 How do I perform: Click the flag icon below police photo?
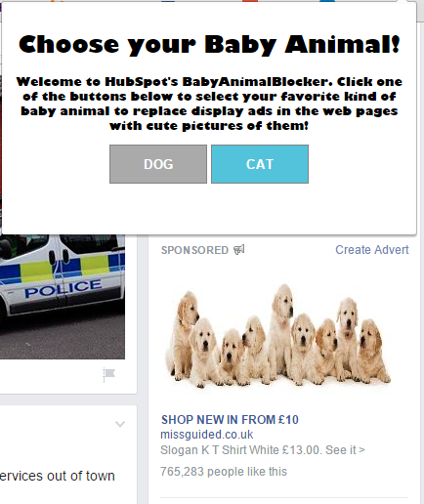108,375
